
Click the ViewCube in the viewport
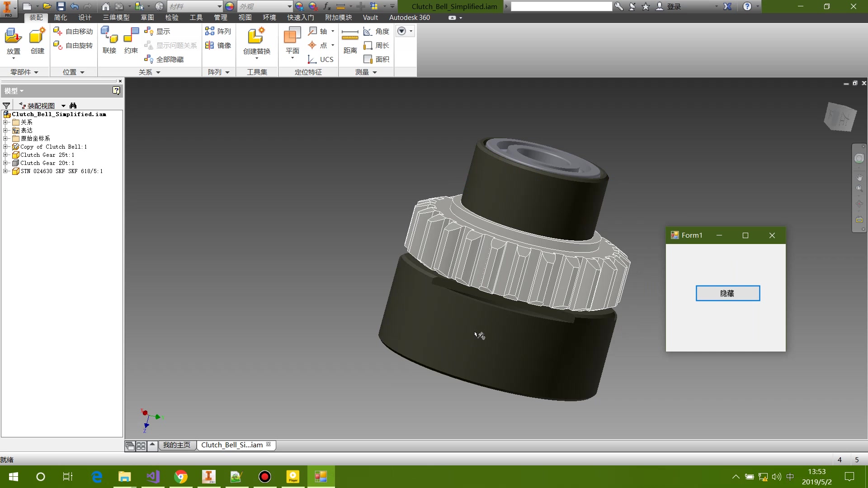[x=840, y=117]
